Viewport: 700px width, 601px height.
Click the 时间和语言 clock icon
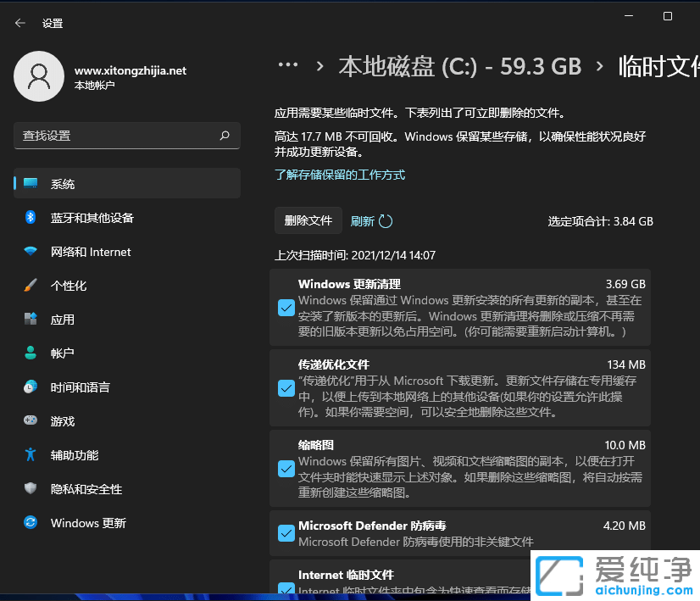[x=31, y=387]
